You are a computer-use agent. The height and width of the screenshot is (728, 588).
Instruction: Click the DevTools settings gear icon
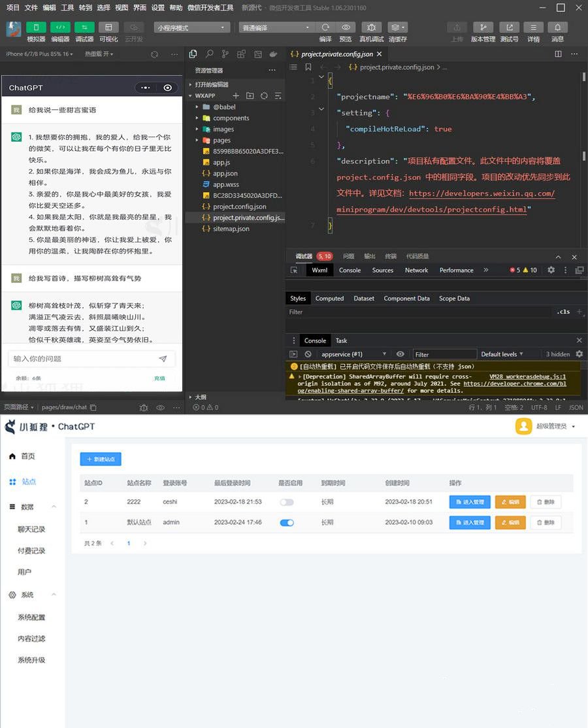(x=551, y=270)
